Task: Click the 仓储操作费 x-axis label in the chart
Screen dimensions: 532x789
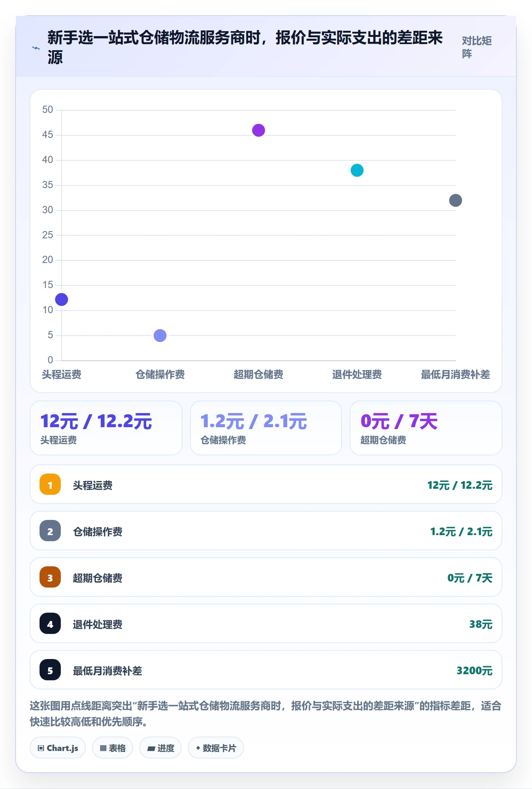Action: pos(160,375)
